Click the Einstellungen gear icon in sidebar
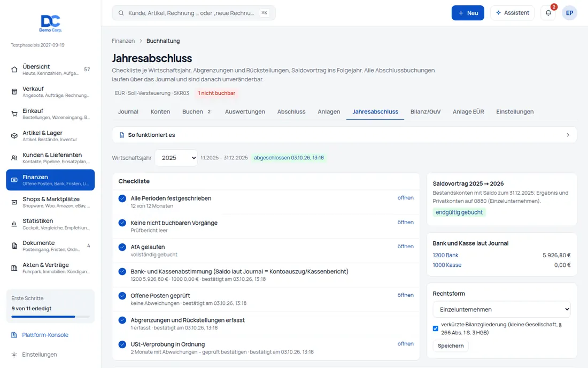 coord(14,355)
